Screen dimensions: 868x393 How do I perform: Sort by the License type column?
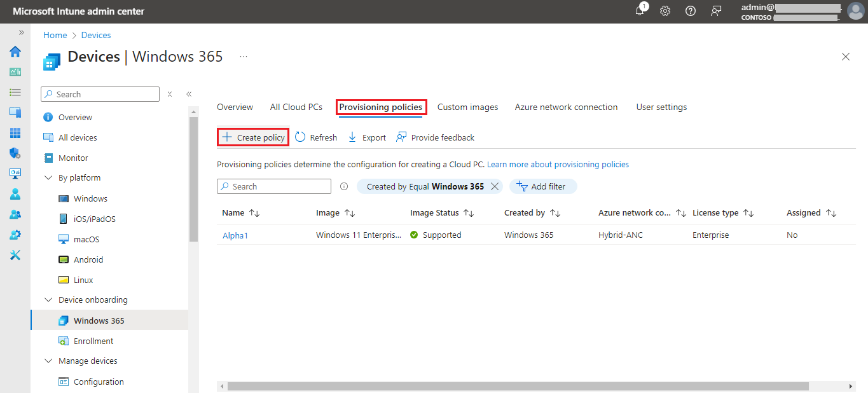(x=724, y=213)
